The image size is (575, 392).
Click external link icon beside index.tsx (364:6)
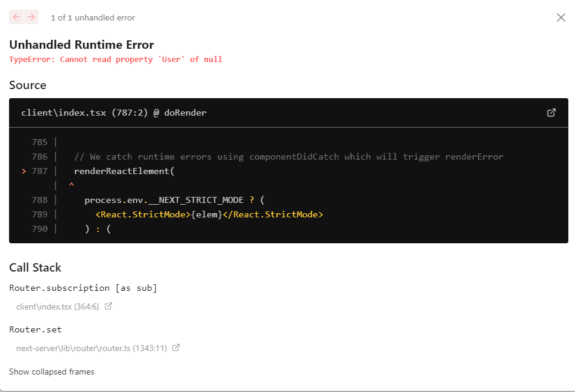click(108, 306)
